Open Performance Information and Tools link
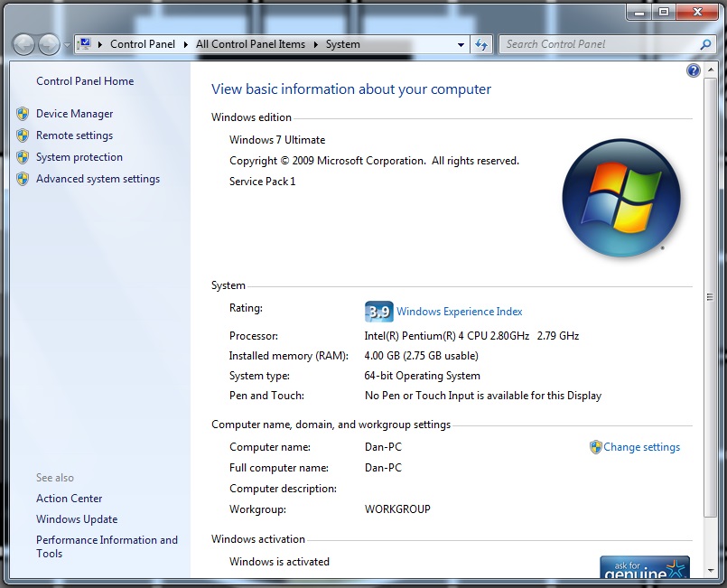The image size is (727, 588). [x=107, y=546]
